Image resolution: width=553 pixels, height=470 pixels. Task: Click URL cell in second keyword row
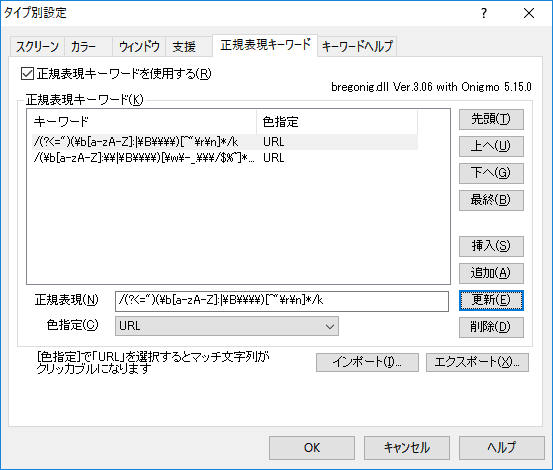[x=274, y=158]
